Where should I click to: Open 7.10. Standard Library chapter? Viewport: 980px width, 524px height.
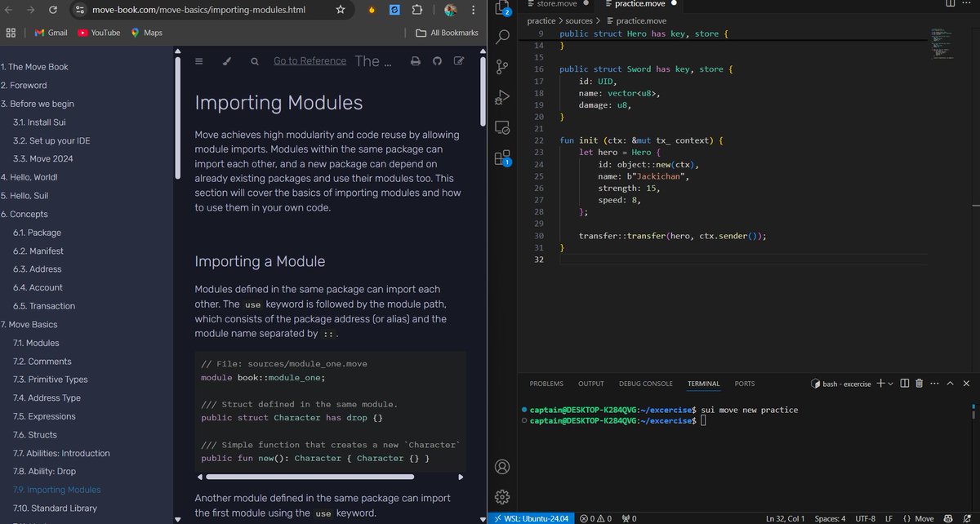(x=55, y=508)
